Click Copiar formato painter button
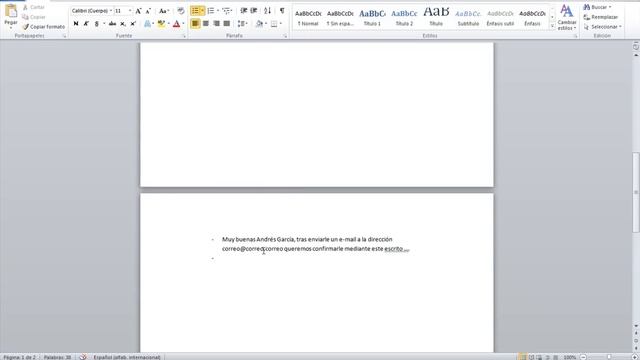640x360 pixels. click(44, 27)
